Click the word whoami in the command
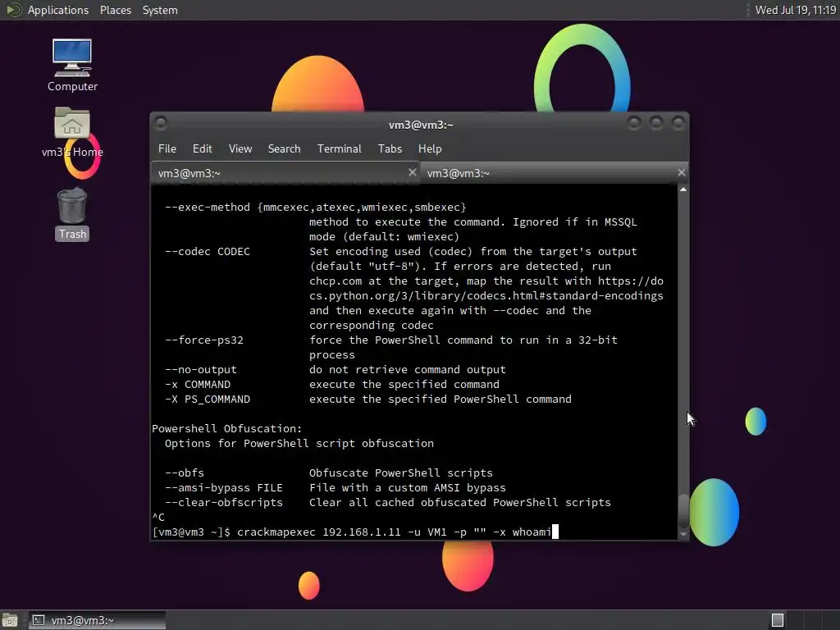This screenshot has width=840, height=630. [532, 532]
